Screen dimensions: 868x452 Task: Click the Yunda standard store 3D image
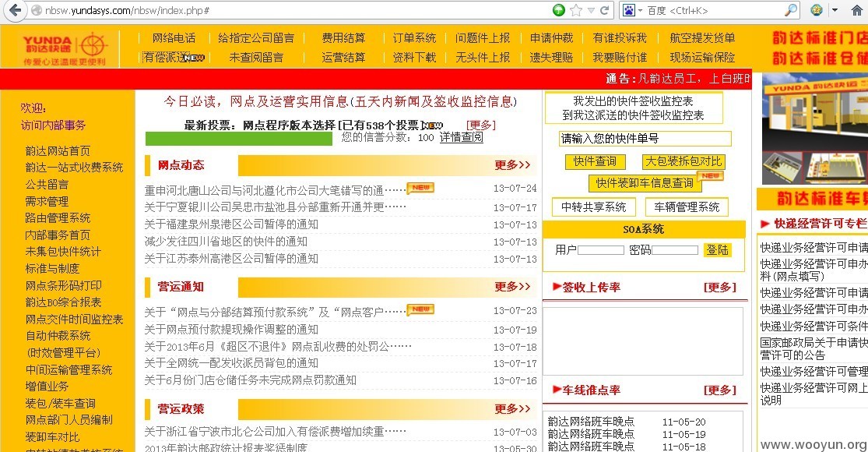pyautogui.click(x=815, y=129)
